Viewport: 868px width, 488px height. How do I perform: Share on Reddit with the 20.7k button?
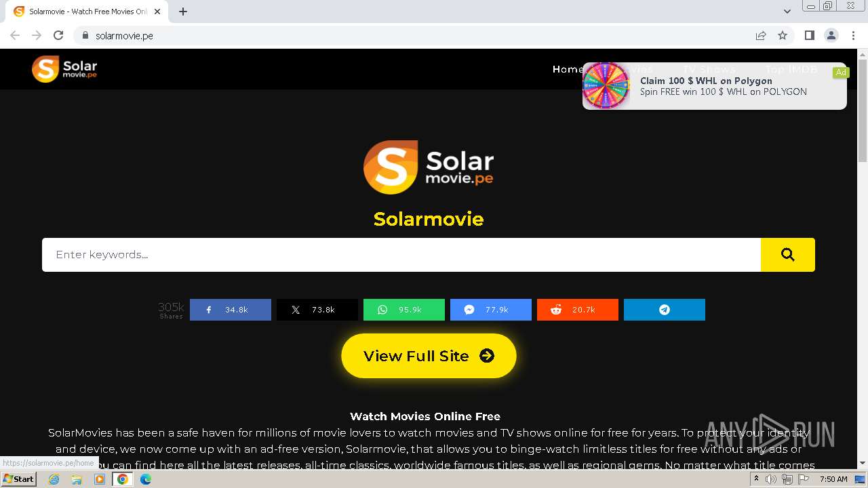tap(578, 310)
